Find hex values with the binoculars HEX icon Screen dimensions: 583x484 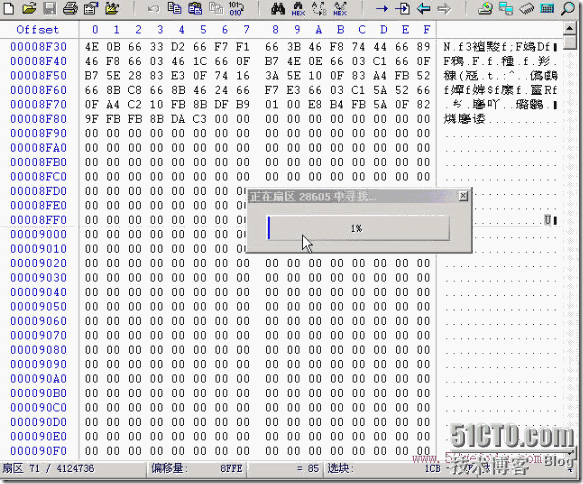(x=298, y=8)
